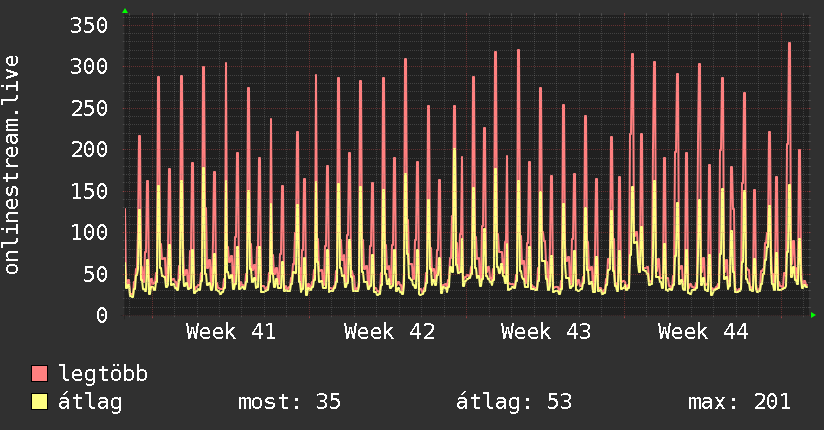Screen dimensions: 824x430
Task: Click the 'most: 35' value
Action: [290, 402]
